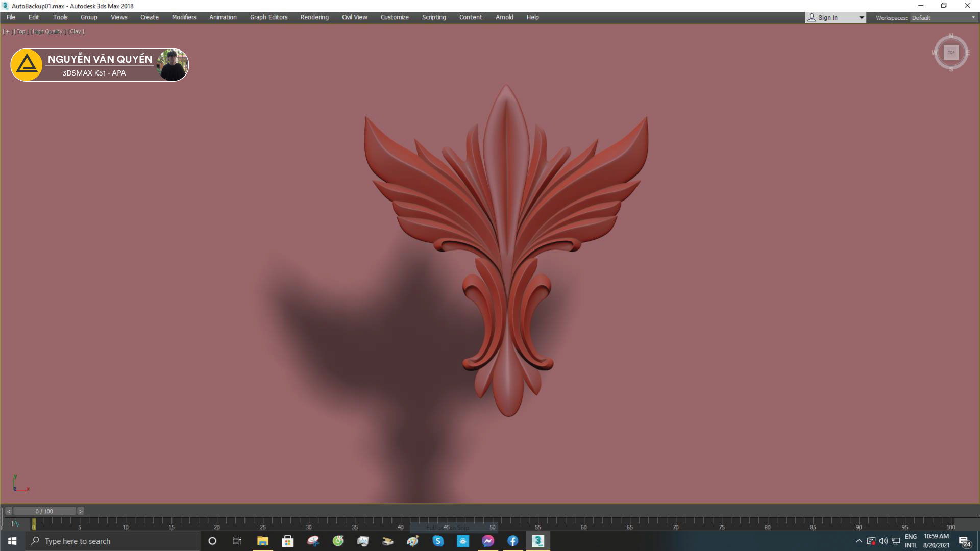The width and height of the screenshot is (980, 551).
Task: Click the Sign In user icon
Action: [x=812, y=17]
